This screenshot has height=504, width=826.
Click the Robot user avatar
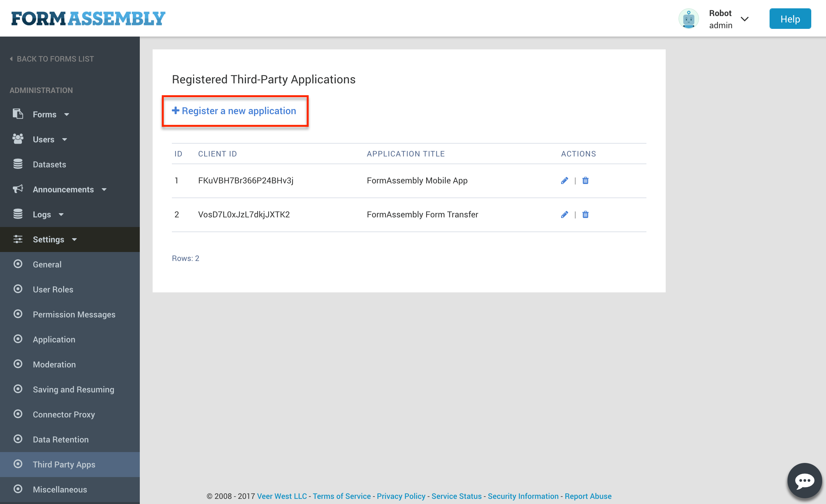(688, 19)
